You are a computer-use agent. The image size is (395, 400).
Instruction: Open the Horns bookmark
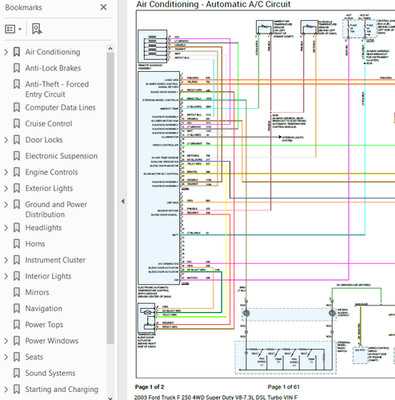(x=35, y=244)
